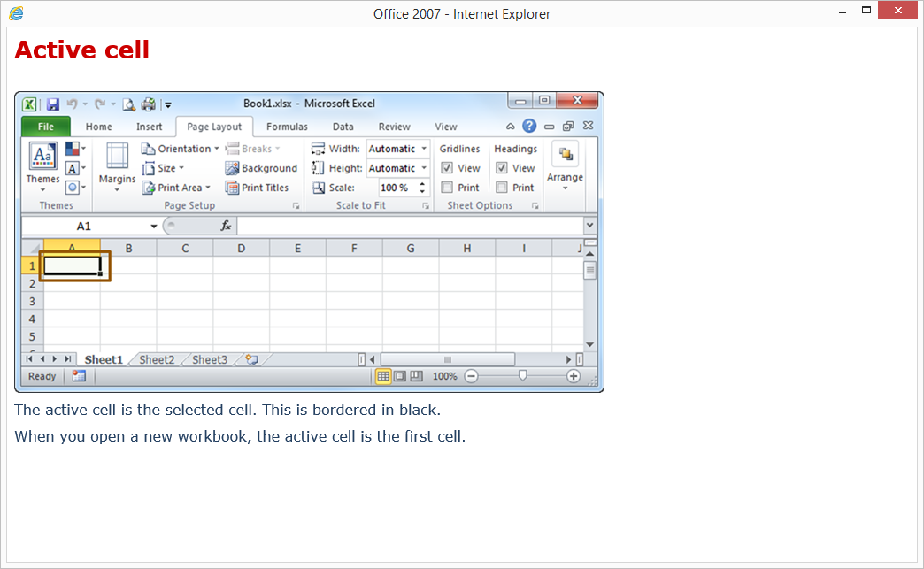924x569 pixels.
Task: Click the Background button icon
Action: click(x=232, y=168)
